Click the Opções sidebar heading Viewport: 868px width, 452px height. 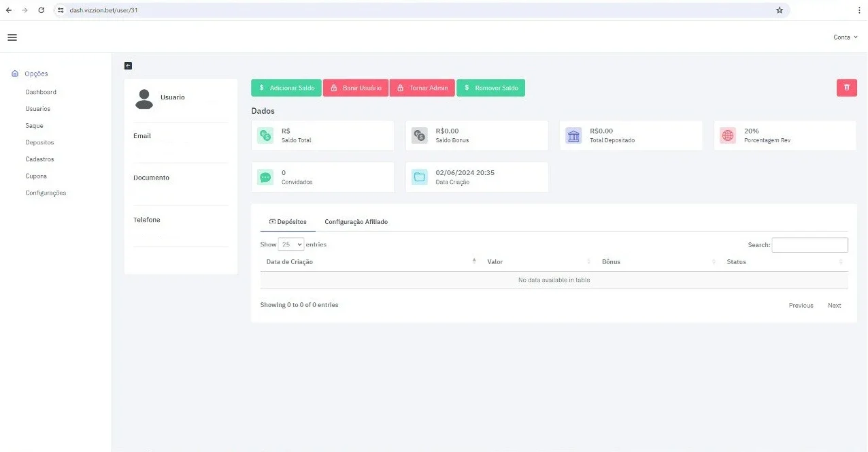point(36,74)
